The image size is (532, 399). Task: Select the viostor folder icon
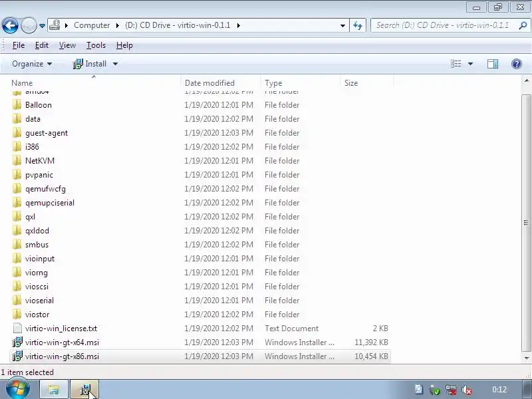[x=17, y=314]
